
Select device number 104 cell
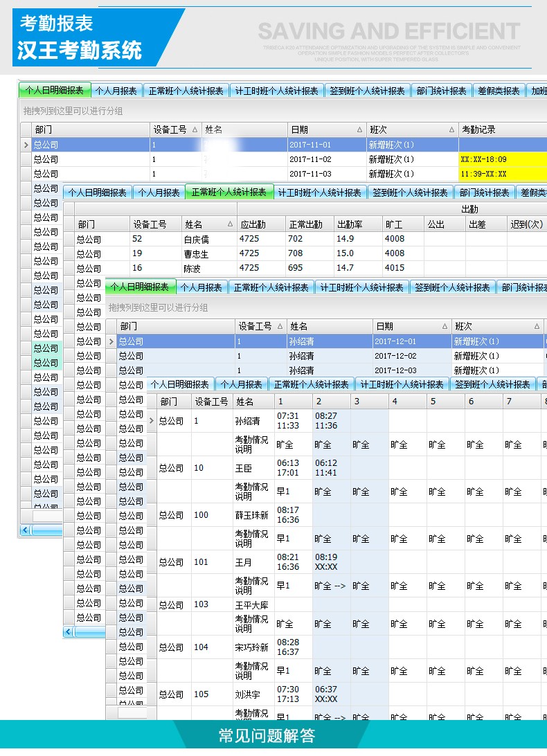[212, 647]
